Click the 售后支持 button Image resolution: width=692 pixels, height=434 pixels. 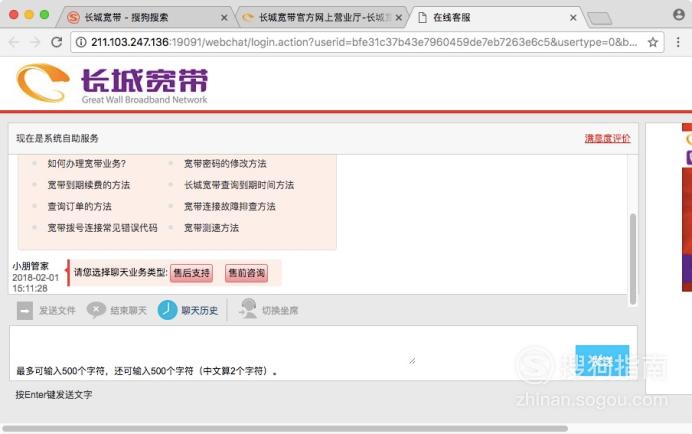(x=192, y=273)
